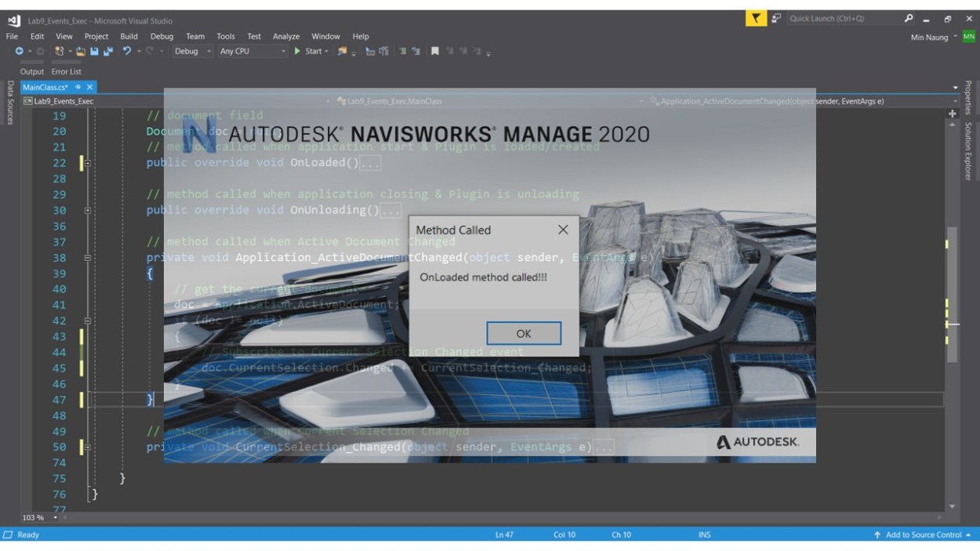The image size is (980, 551).
Task: Open the Debug configuration dropdown
Action: point(192,52)
